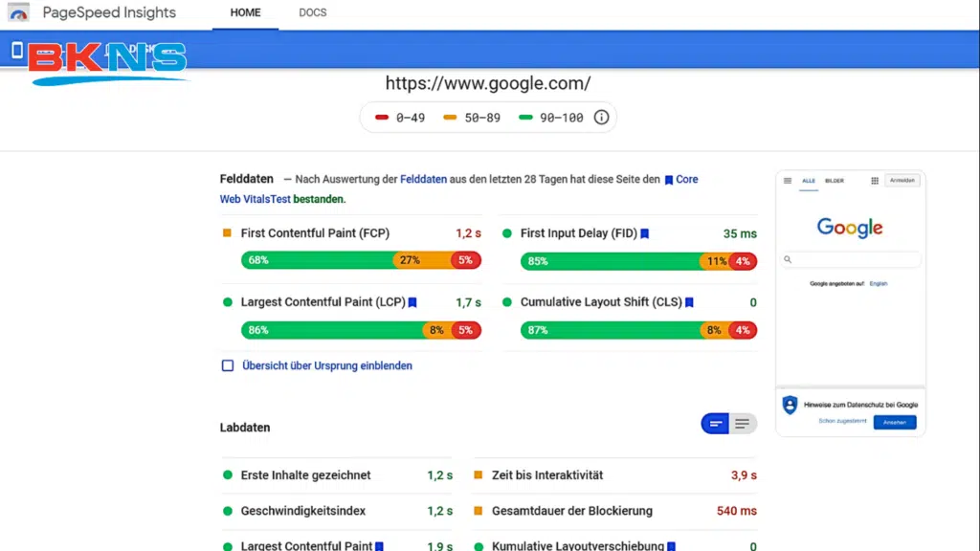This screenshot has width=980, height=551.
Task: Click the Ansehen button in the preview
Action: point(895,422)
